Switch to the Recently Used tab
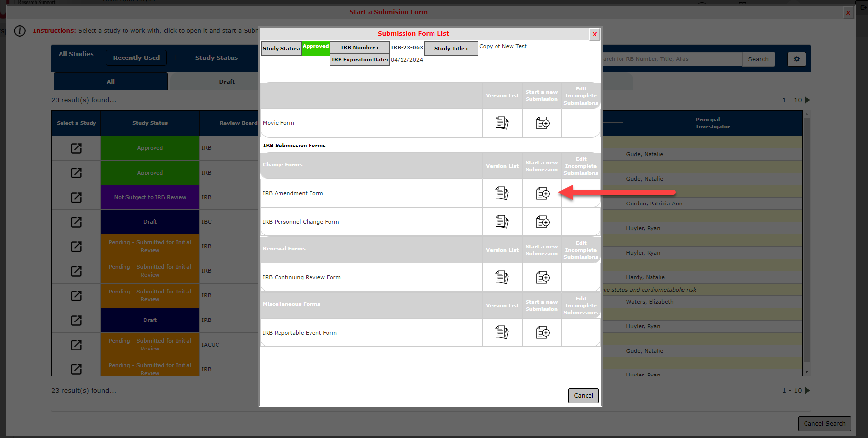The image size is (868, 438). click(137, 58)
